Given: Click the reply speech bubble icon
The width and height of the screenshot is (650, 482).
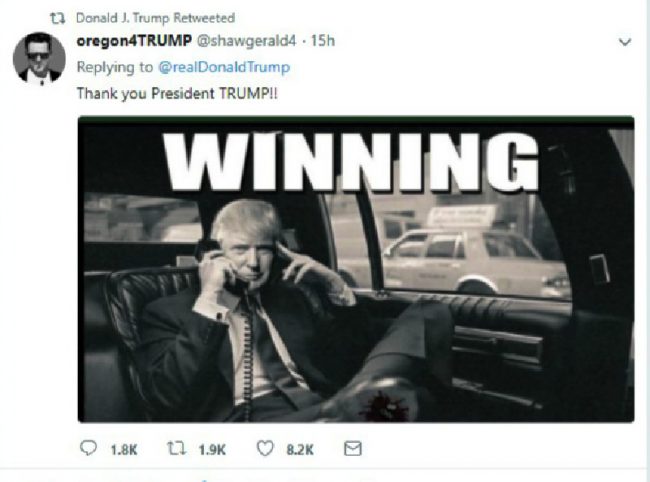Looking at the screenshot, I should coord(88,448).
